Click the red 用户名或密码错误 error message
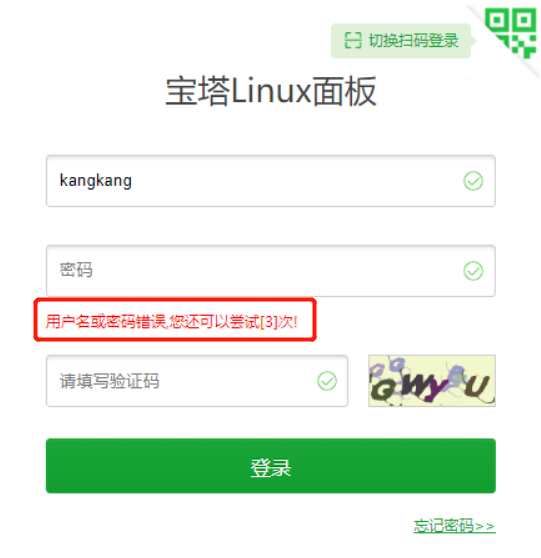The image size is (541, 558). pyautogui.click(x=172, y=322)
